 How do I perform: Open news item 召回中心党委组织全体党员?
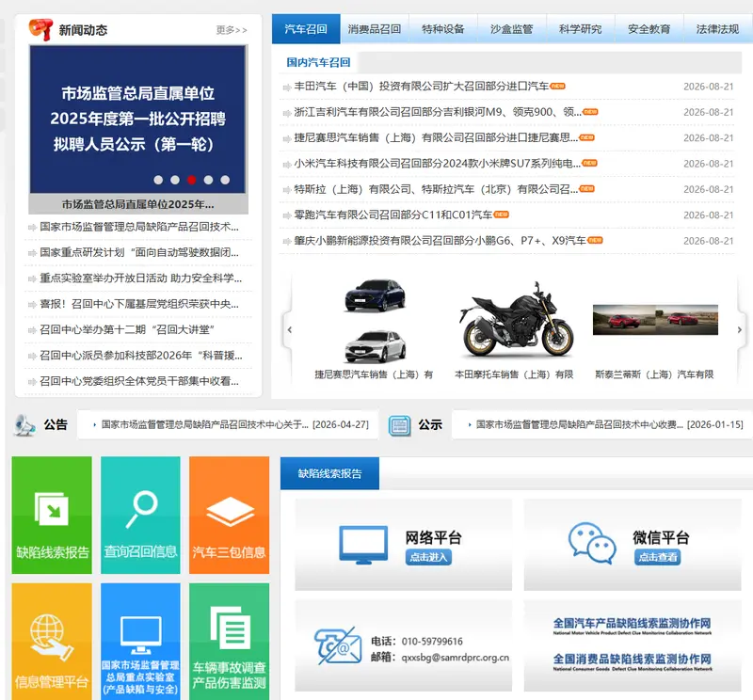pyautogui.click(x=138, y=381)
